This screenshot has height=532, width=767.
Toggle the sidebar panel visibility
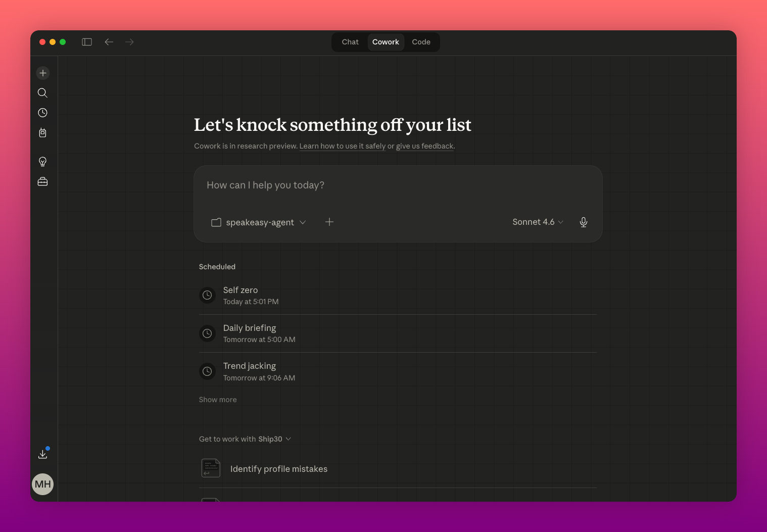pos(87,42)
